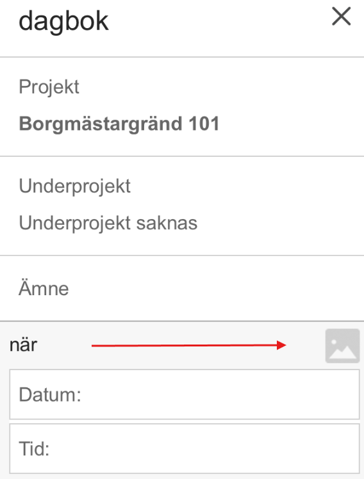Screen dimensions: 364x479
Task: Click the när section heading
Action: [23, 345]
